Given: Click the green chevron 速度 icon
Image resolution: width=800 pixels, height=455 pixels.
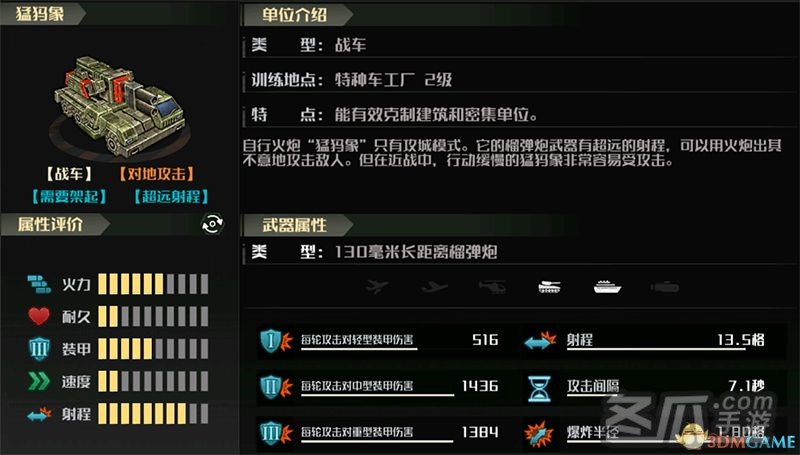Looking at the screenshot, I should point(39,381).
